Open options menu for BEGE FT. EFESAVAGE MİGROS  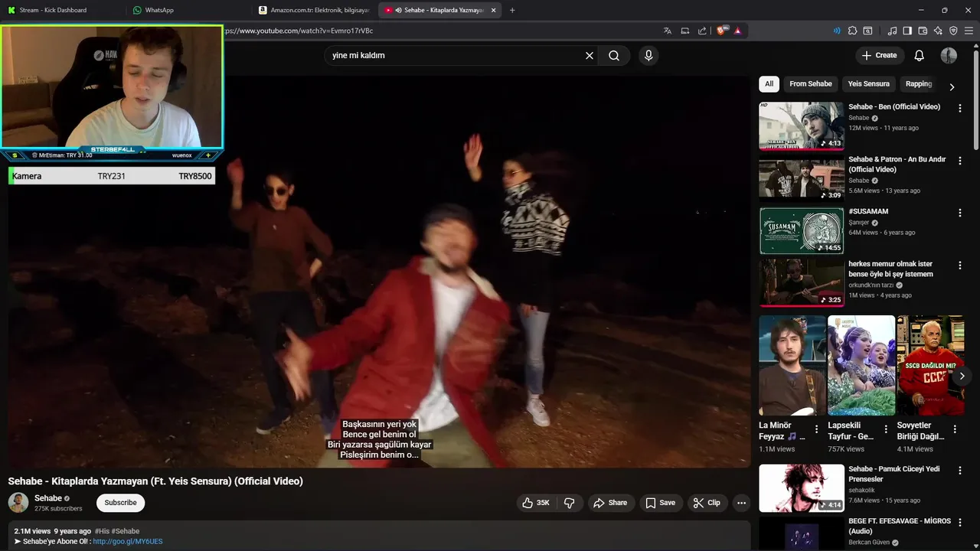pos(959,522)
